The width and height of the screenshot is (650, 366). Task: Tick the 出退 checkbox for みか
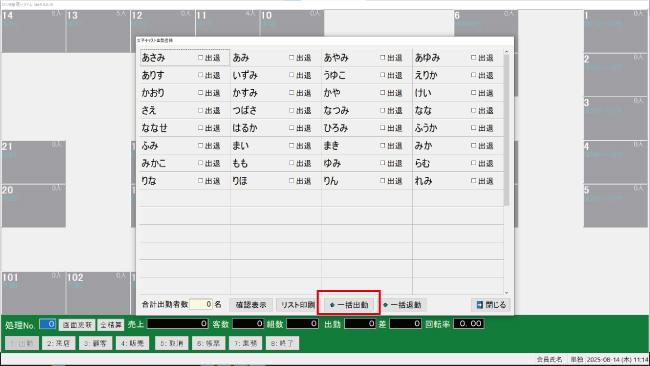(473, 145)
